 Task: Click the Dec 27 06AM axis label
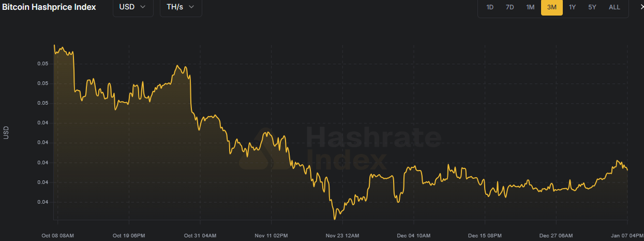click(x=556, y=236)
